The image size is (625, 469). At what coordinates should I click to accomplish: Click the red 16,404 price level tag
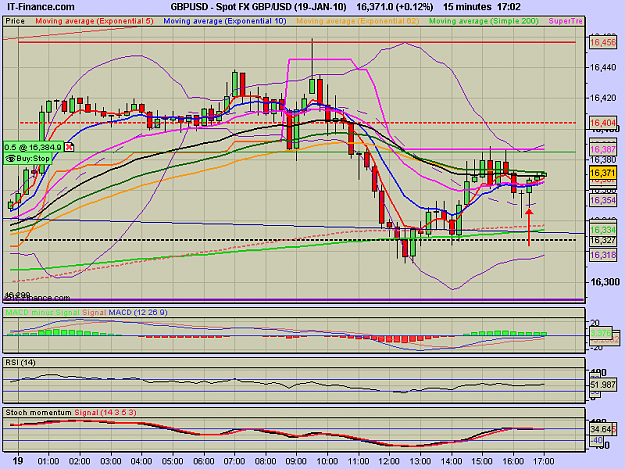coord(603,123)
